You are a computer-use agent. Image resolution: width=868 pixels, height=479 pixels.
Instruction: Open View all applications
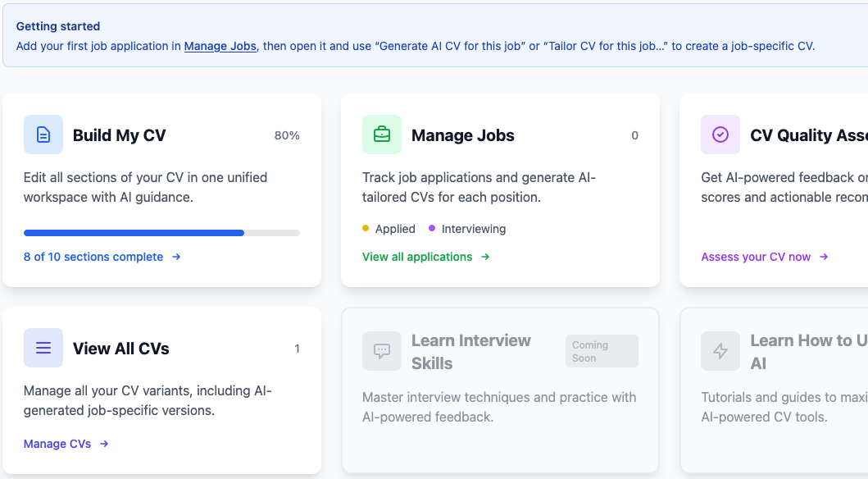(x=418, y=257)
